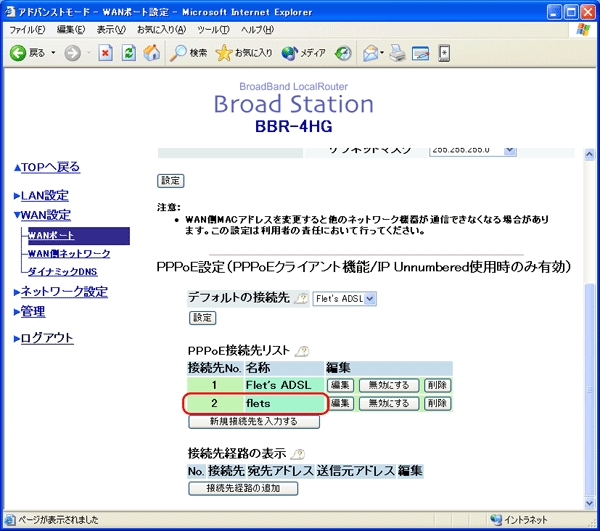Expand the ネットワーク設定 menu item
The image size is (600, 531).
[64, 292]
